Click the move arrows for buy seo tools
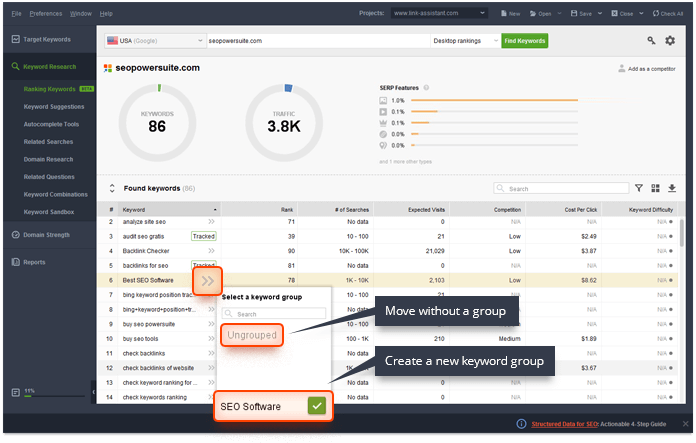This screenshot has width=696, height=443. click(x=211, y=339)
